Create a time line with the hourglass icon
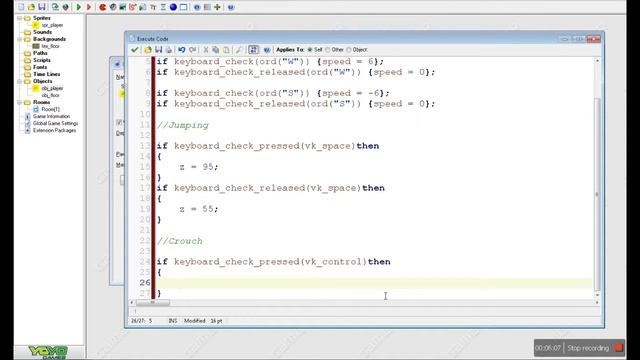This screenshot has height=360, width=640. tap(163, 7)
